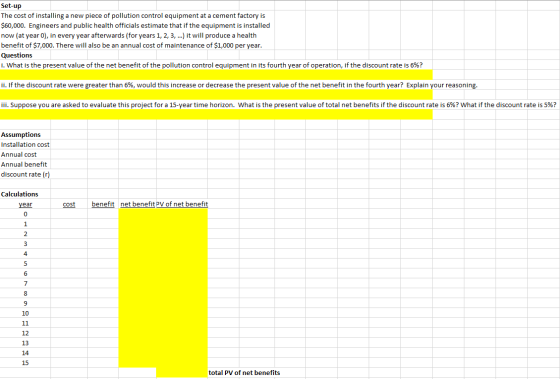Select the year 1 cell
Screen dimensions: 560x379
click(x=25, y=224)
